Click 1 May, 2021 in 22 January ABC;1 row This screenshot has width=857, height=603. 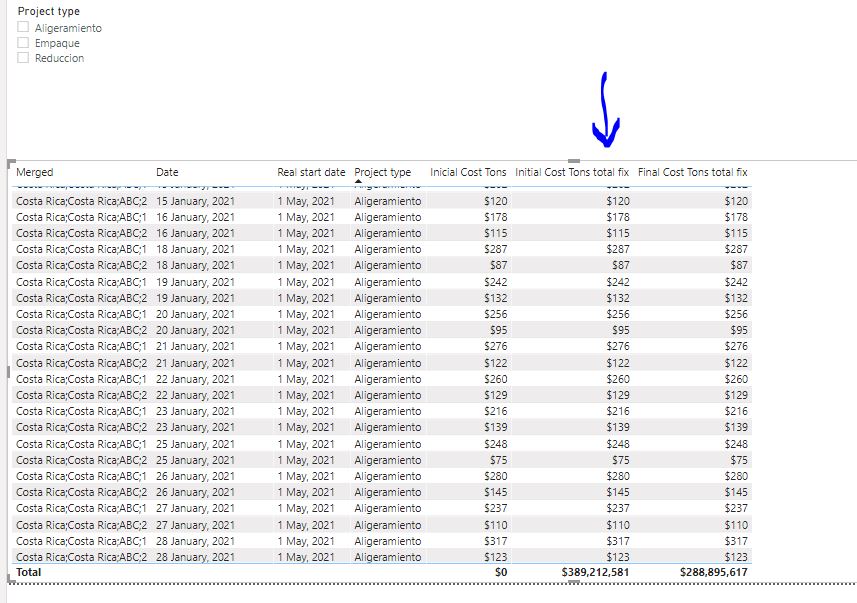coord(306,379)
